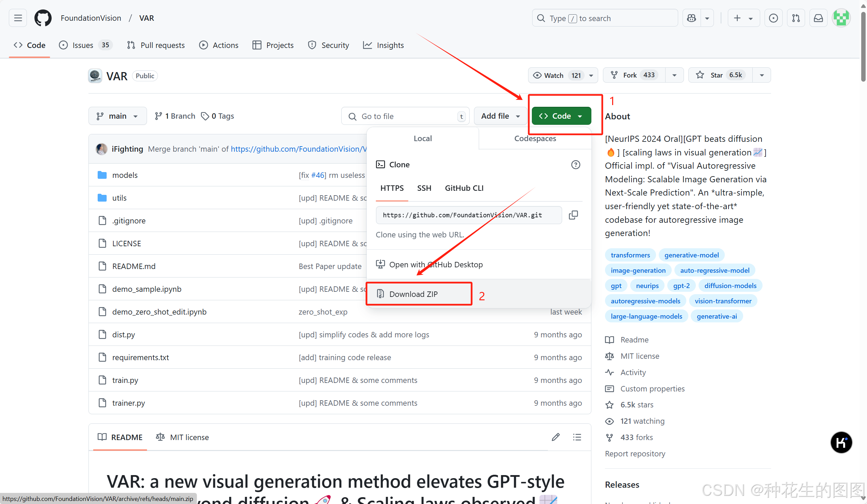The height and width of the screenshot is (504, 867).
Task: Switch to the Codespaces tab
Action: 535,138
